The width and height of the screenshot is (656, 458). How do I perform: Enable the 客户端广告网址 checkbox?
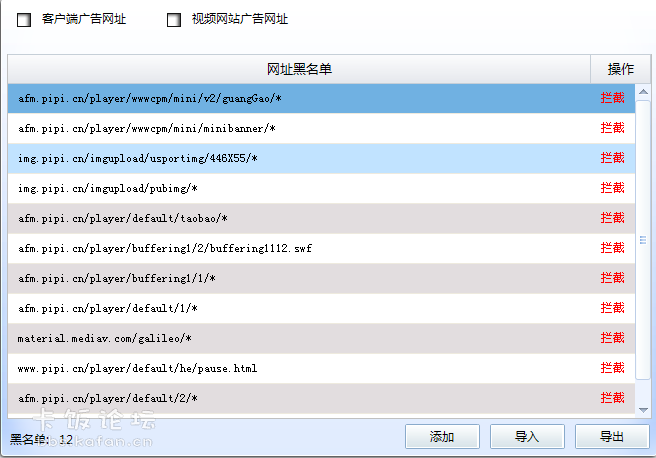click(24, 19)
